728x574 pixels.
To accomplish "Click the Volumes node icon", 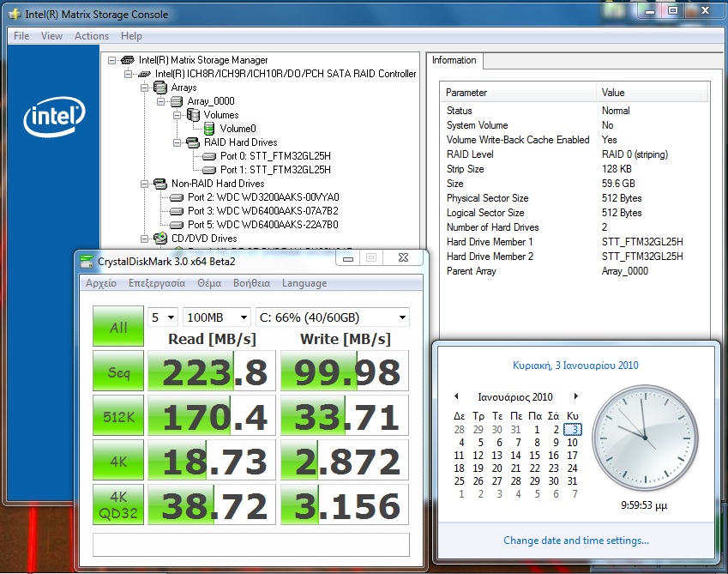I will point(193,115).
